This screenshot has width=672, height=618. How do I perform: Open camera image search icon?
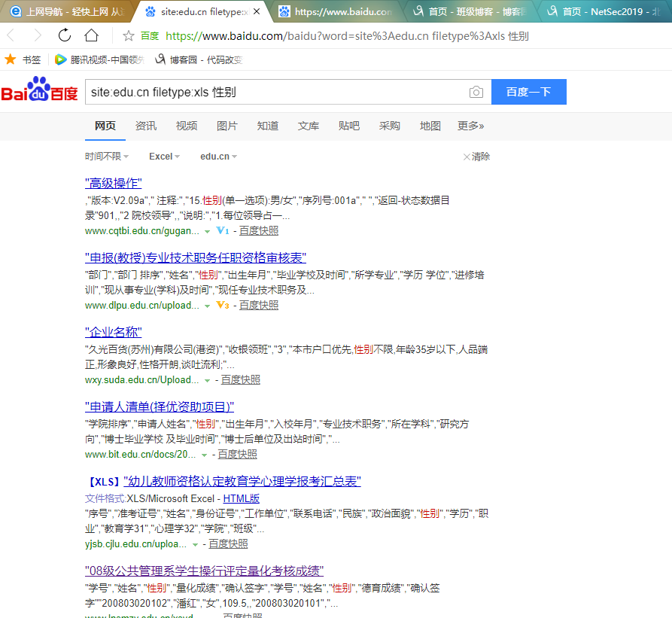click(x=476, y=92)
